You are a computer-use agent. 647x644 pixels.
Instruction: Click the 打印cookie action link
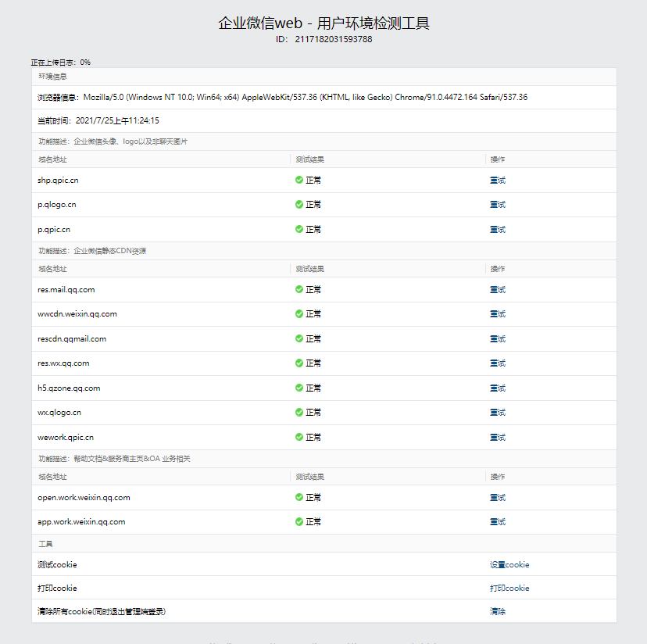(x=509, y=588)
